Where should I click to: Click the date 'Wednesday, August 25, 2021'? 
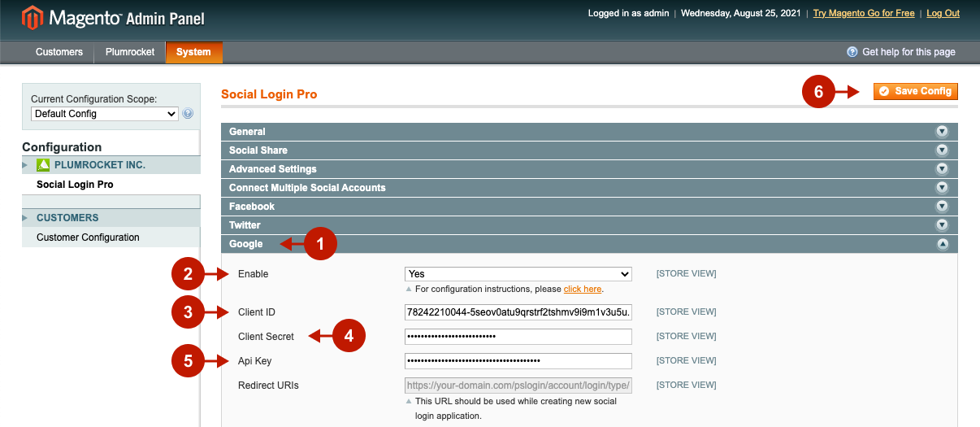click(741, 13)
